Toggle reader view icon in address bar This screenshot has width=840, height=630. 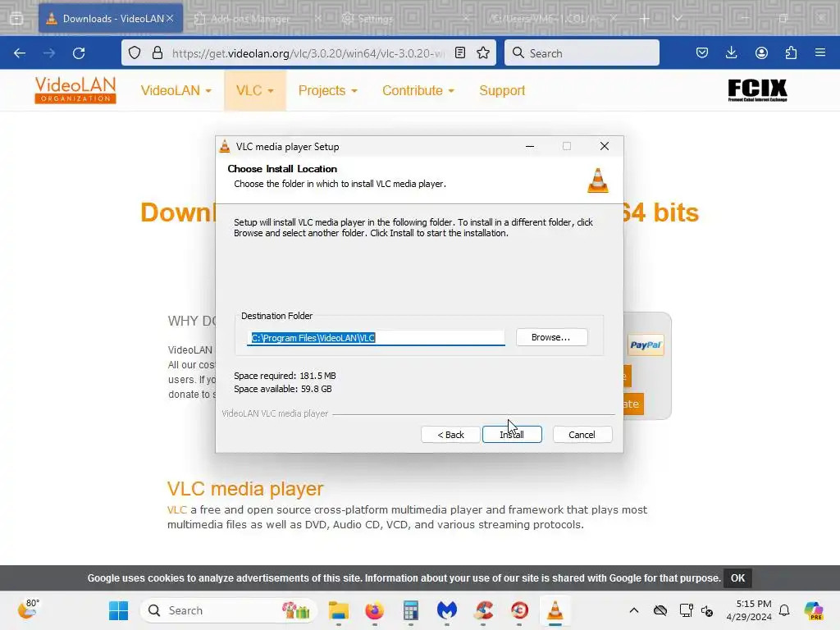(460, 53)
